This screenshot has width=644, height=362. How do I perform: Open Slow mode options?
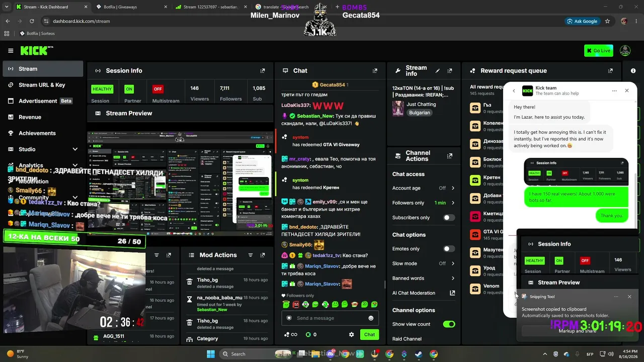[424, 263]
